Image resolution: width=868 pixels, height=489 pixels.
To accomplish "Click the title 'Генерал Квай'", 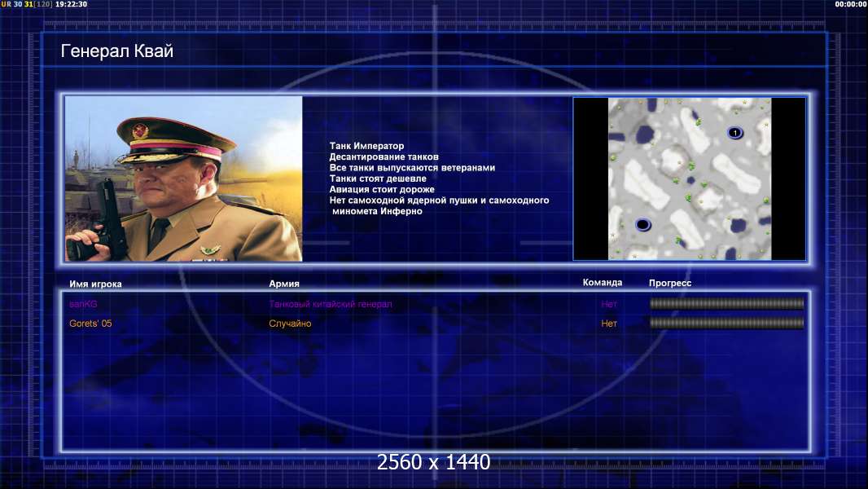I will pos(116,51).
